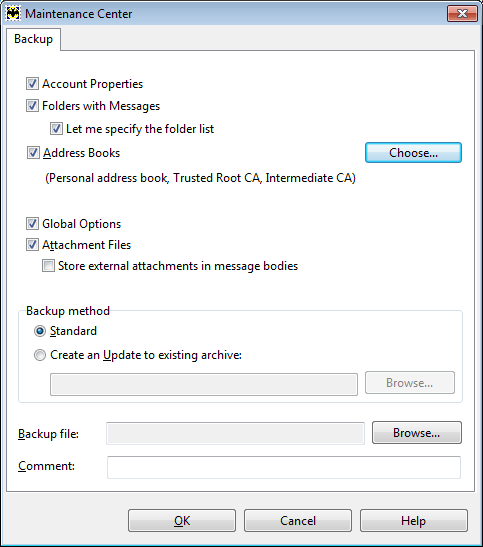This screenshot has height=547, width=483.
Task: Click the existing archive path field
Action: [x=204, y=384]
